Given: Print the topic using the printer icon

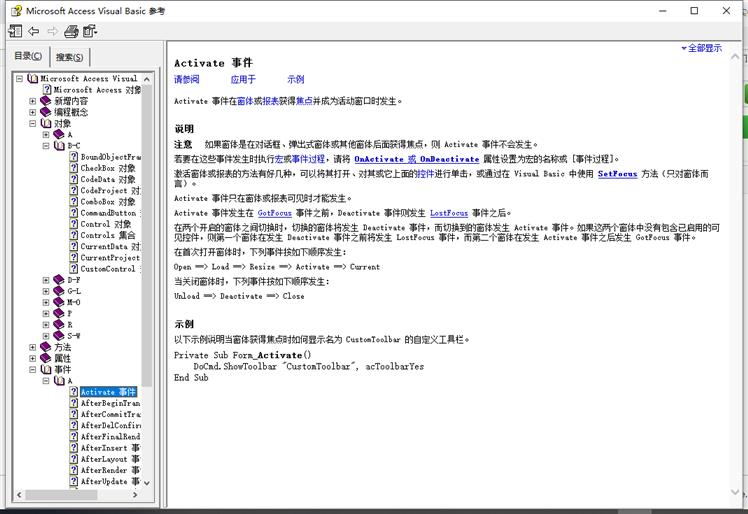Looking at the screenshot, I should click(71, 31).
